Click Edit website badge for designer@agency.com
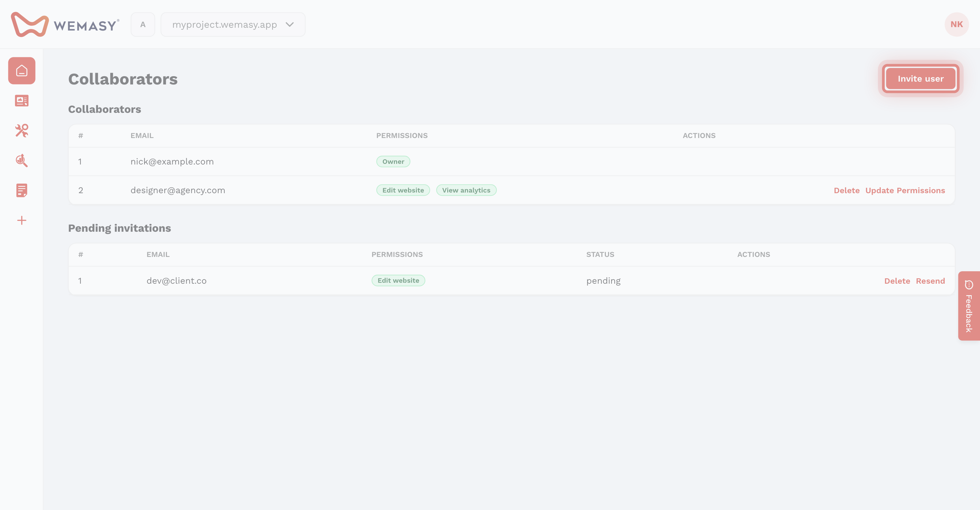The image size is (980, 510). (x=403, y=190)
